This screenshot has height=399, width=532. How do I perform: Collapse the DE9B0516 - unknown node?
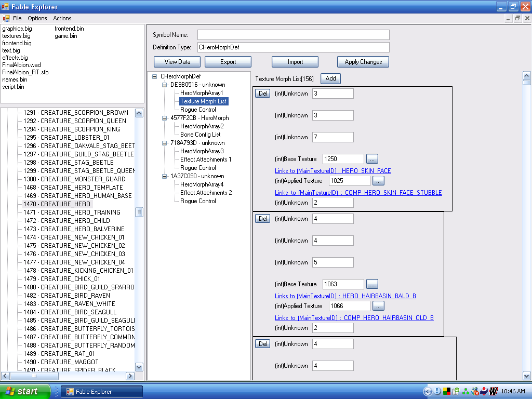tap(165, 85)
